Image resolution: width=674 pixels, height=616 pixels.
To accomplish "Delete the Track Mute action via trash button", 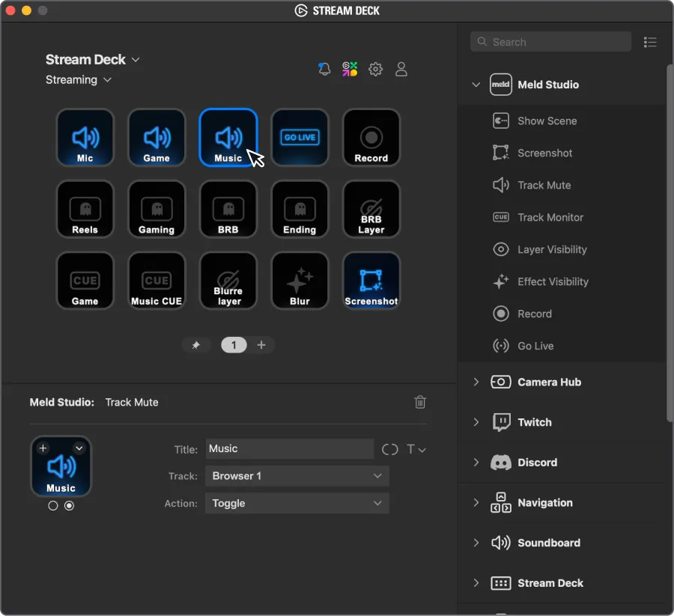I will (420, 402).
